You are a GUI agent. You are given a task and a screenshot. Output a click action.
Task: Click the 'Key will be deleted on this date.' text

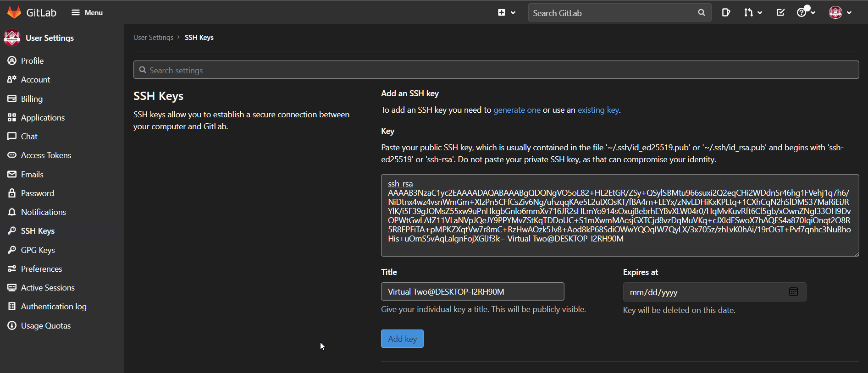coord(679,310)
